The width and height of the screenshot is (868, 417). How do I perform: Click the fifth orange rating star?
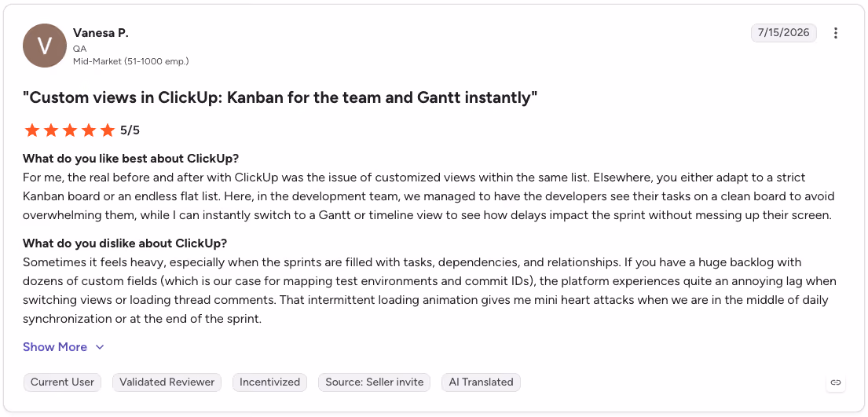108,130
